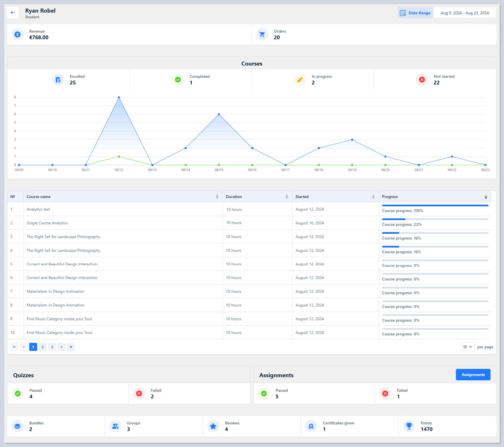Click the Revenue dollar icon

click(x=17, y=35)
